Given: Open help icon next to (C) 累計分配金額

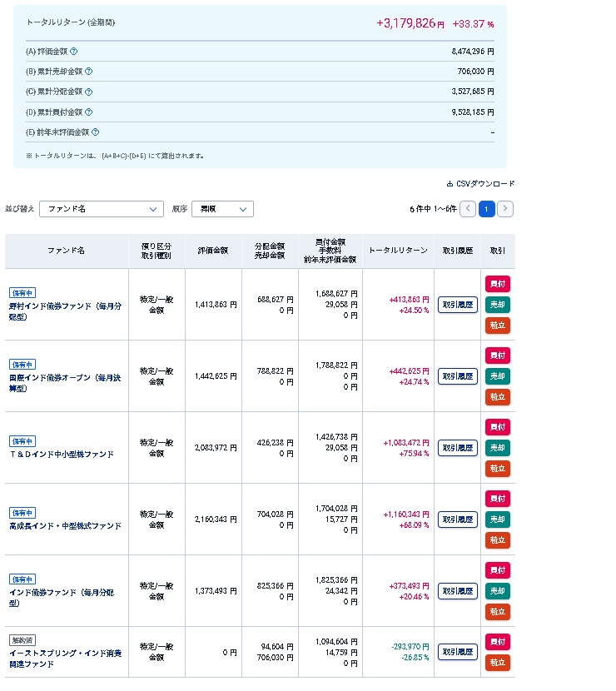Looking at the screenshot, I should (89, 92).
